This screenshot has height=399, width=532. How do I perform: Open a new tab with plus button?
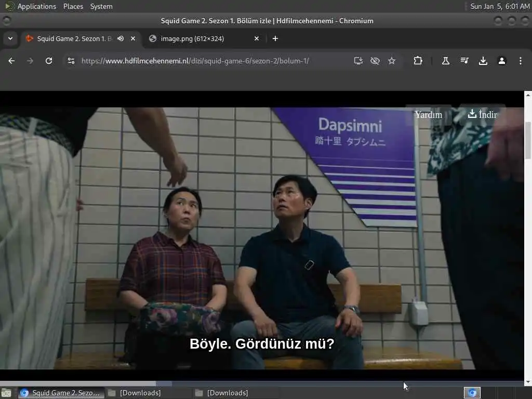pos(275,38)
